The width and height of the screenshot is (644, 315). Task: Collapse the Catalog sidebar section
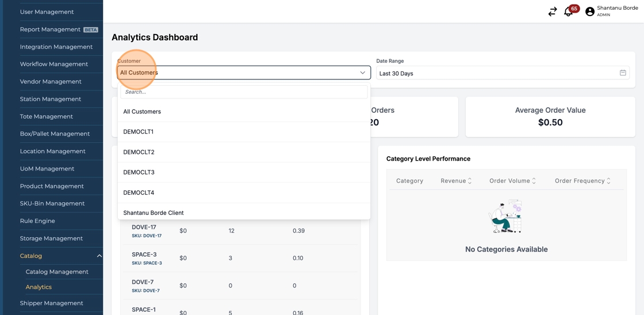(99, 256)
